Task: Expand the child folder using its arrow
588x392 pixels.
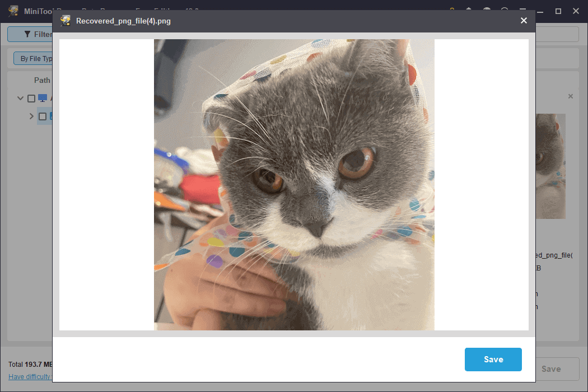Action: click(x=31, y=116)
